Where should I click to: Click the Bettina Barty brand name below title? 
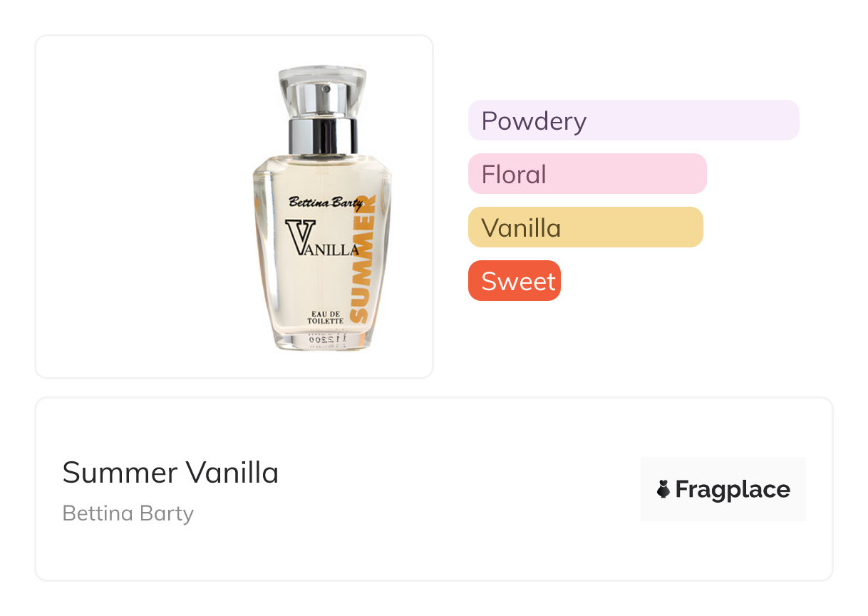click(128, 513)
